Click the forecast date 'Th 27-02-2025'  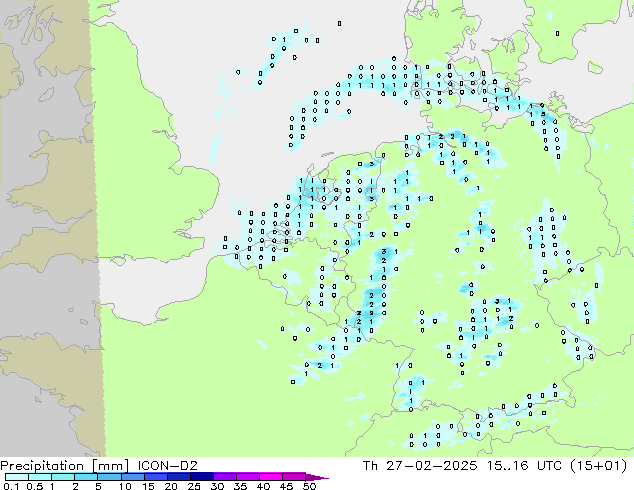coord(420,466)
